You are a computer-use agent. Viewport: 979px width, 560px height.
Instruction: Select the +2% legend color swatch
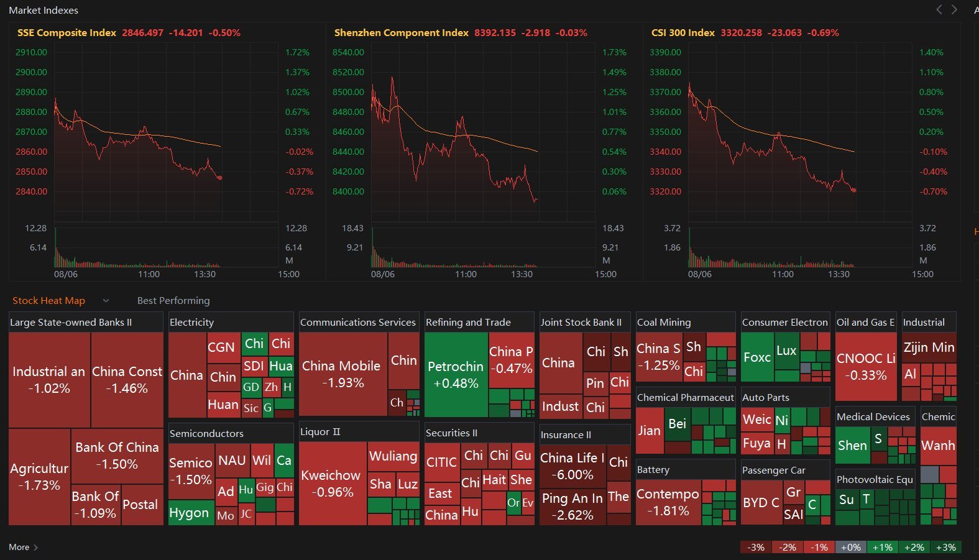click(914, 548)
